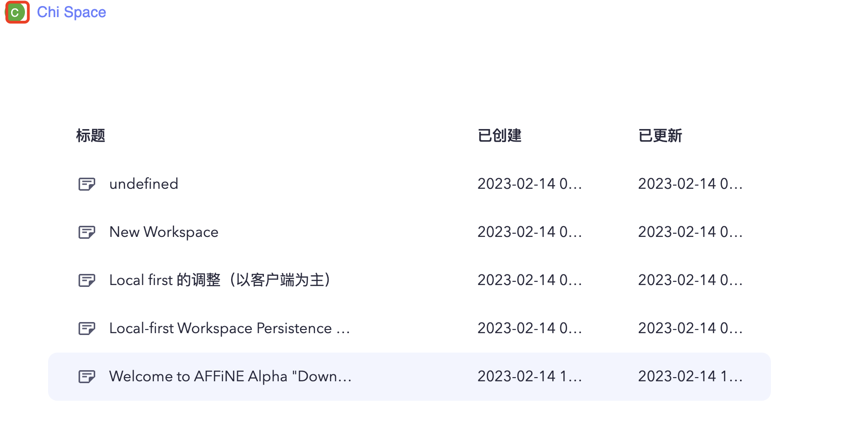The height and width of the screenshot is (422, 868).
Task: Click the green Chi Space workspace avatar
Action: (x=17, y=12)
